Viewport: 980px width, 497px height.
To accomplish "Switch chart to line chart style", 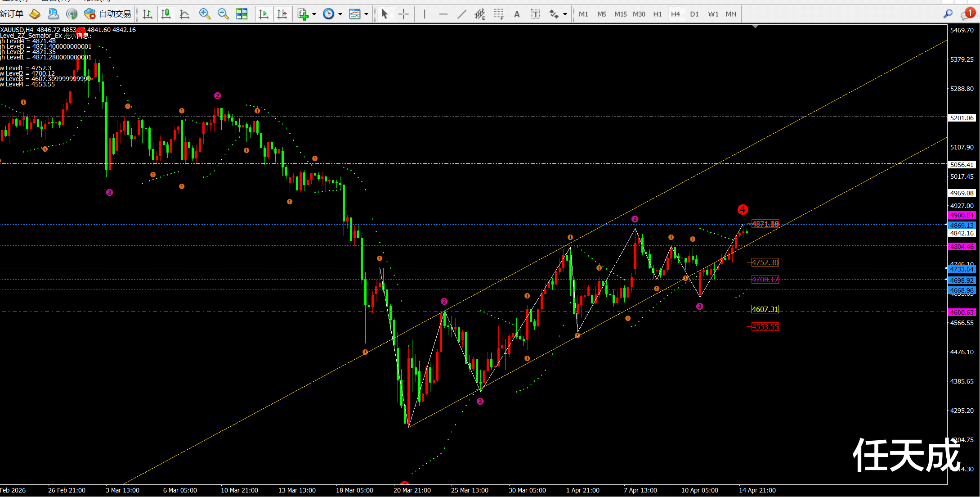I will (x=184, y=14).
